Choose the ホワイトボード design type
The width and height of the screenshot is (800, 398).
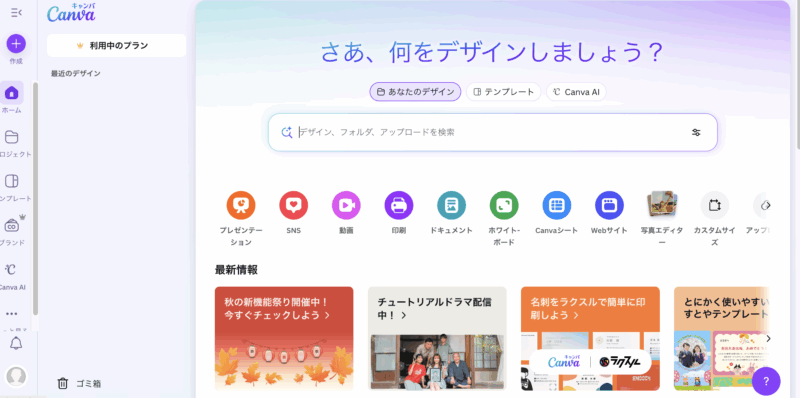point(504,205)
